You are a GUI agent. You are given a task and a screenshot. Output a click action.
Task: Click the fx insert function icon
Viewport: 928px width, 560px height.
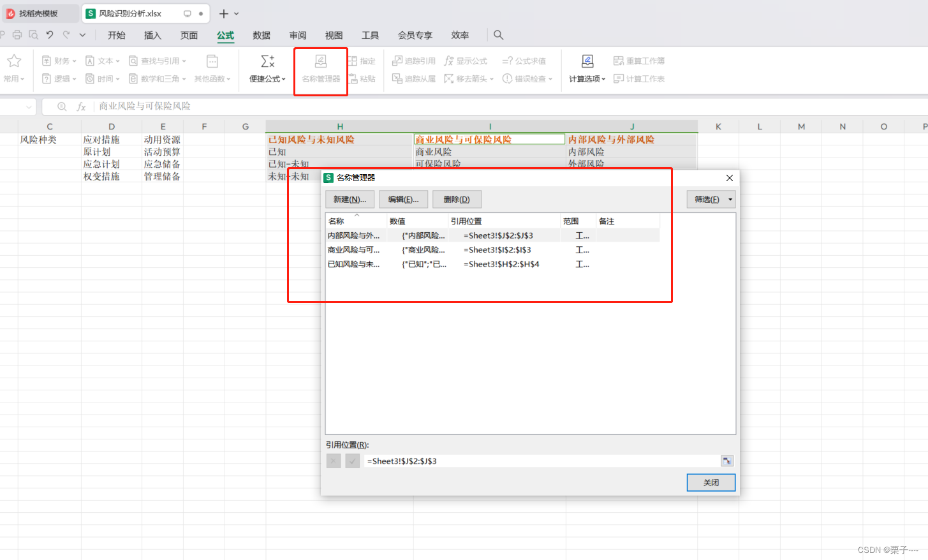(x=81, y=107)
